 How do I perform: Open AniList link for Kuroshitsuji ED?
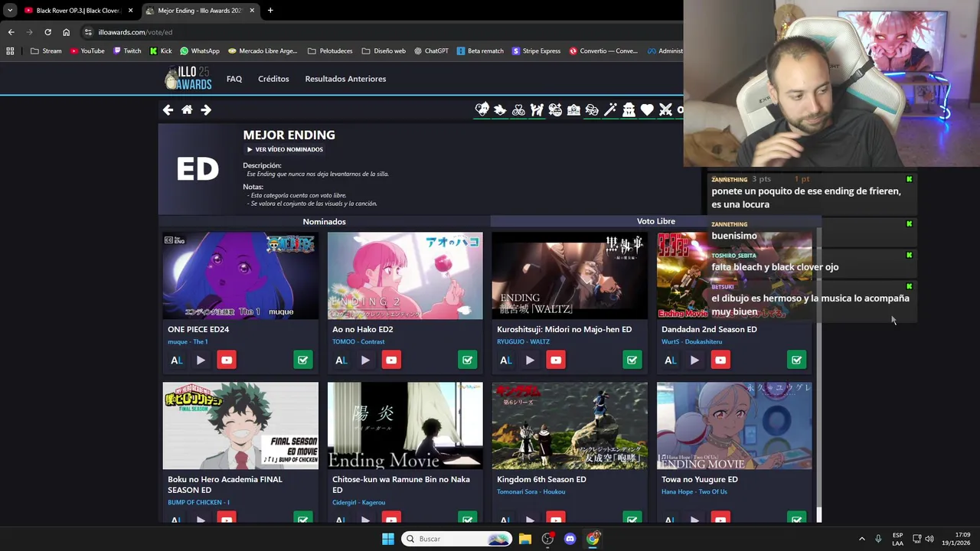click(x=506, y=360)
